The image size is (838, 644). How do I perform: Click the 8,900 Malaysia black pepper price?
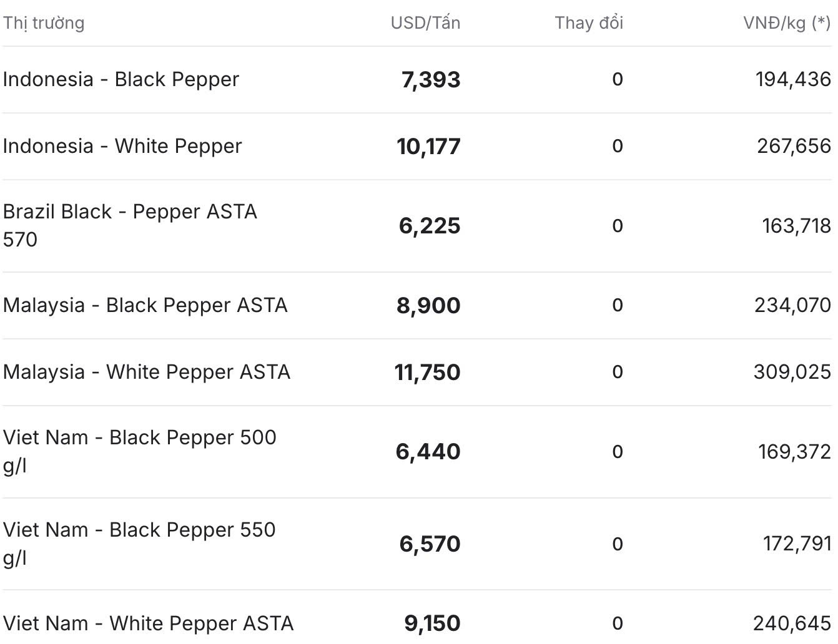[428, 306]
